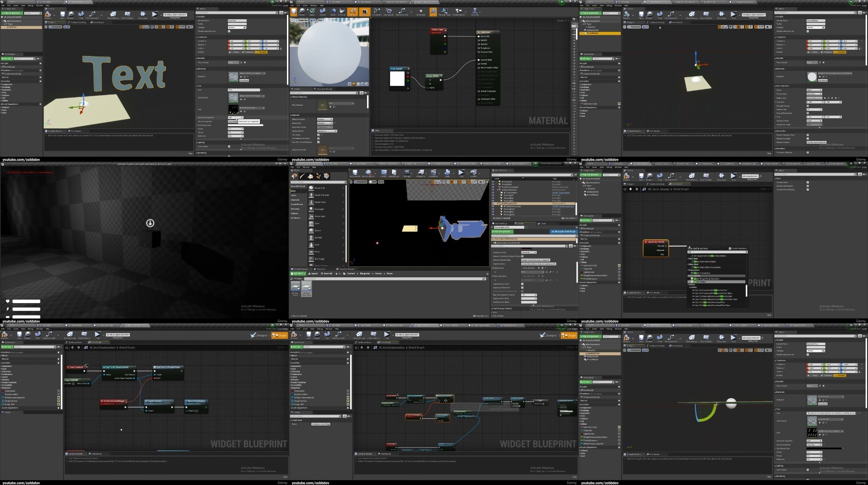868x485 pixels.
Task: Open Class Settings in bottom-left widget blueprint frame
Action: pyautogui.click(x=70, y=335)
